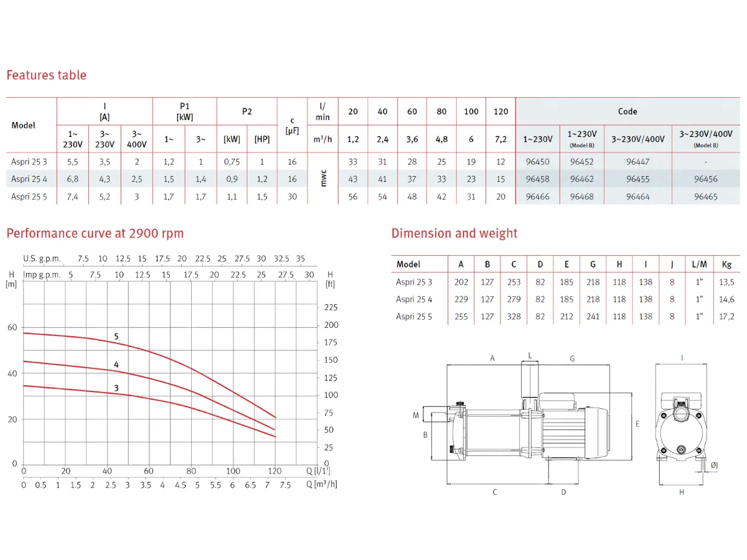Screen dimensions: 747x560
Task: Click the "c [µF]" column header
Action: click(x=293, y=126)
